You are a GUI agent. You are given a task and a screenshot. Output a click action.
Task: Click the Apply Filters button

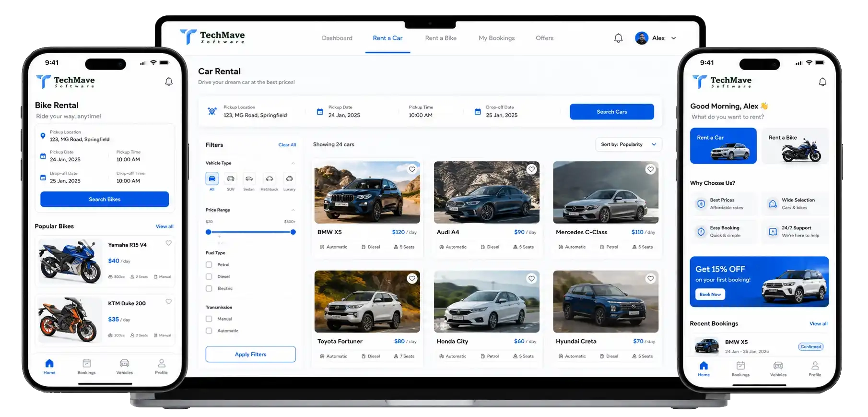pos(250,354)
